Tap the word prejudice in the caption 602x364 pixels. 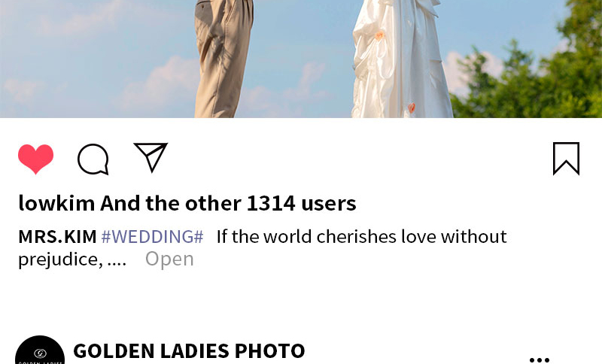point(61,259)
